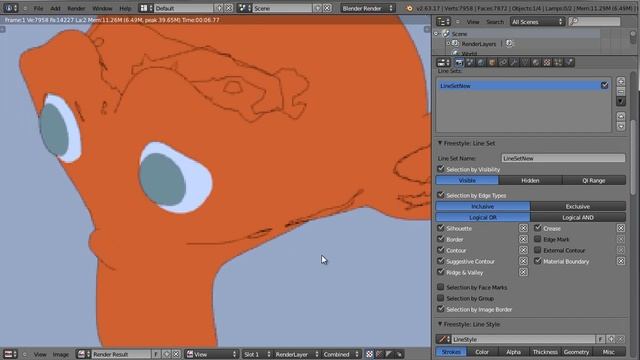Uncheck the Ridge & Valley edge type
The height and width of the screenshot is (360, 640).
click(x=441, y=272)
